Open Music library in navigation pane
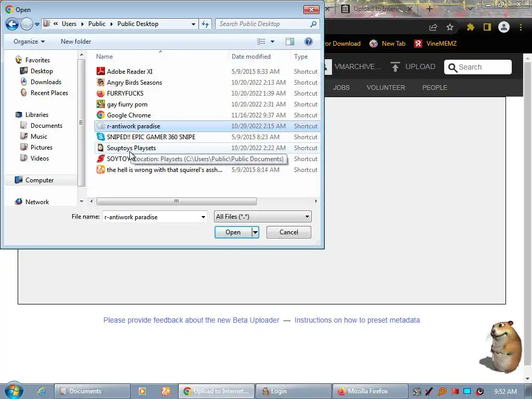This screenshot has height=399, width=532. pyautogui.click(x=38, y=137)
